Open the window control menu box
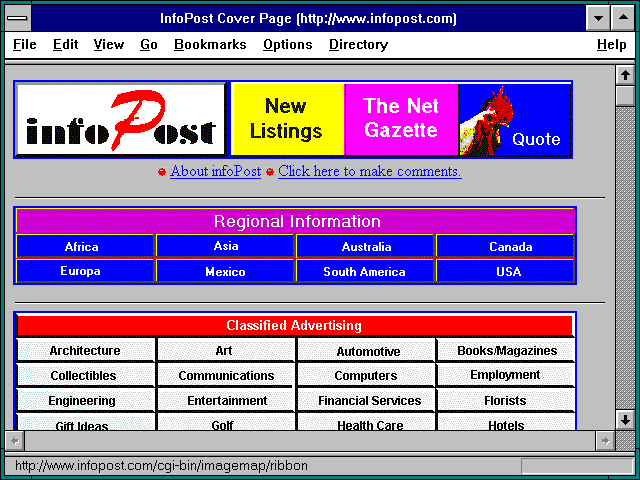Image resolution: width=640 pixels, height=480 pixels. 18,18
